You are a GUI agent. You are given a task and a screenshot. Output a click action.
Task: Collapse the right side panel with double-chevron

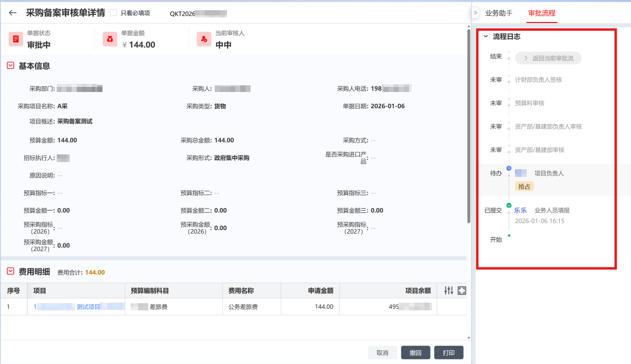click(x=475, y=13)
